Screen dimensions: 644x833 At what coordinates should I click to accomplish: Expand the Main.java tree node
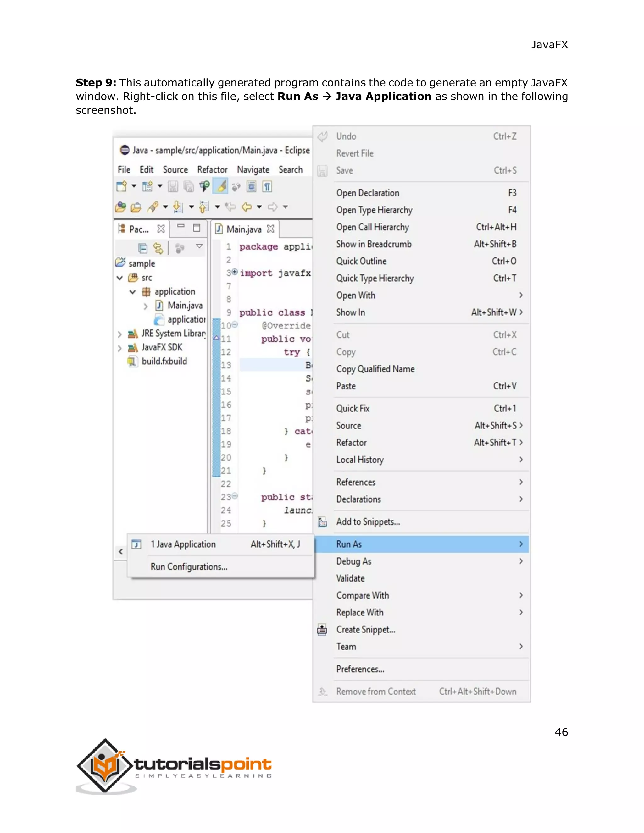point(145,306)
